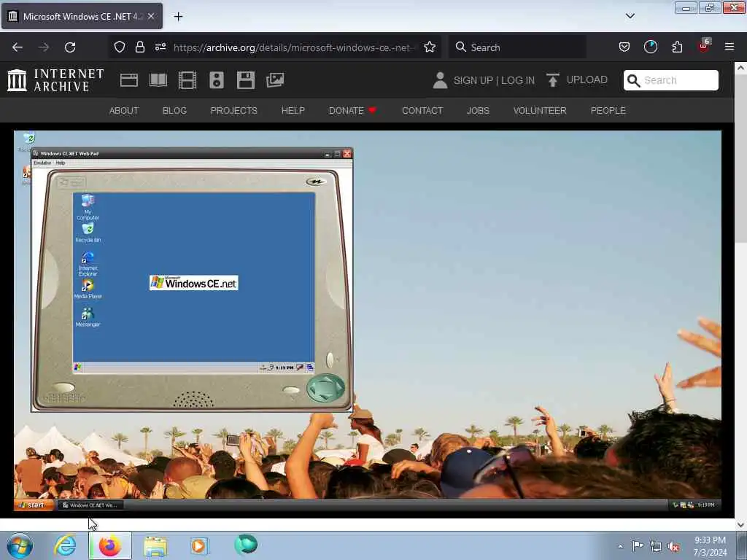The width and height of the screenshot is (747, 560).
Task: Click the site padlock icon
Action: click(x=139, y=47)
